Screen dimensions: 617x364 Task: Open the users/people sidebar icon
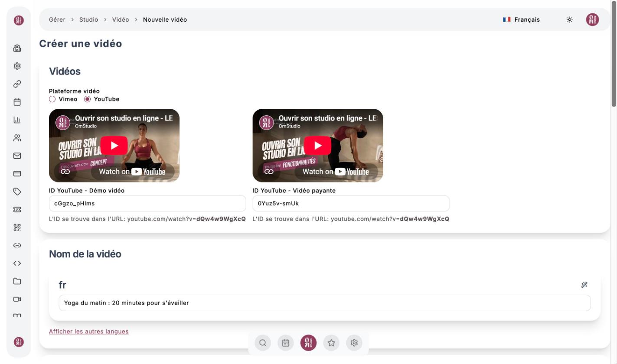point(17,138)
